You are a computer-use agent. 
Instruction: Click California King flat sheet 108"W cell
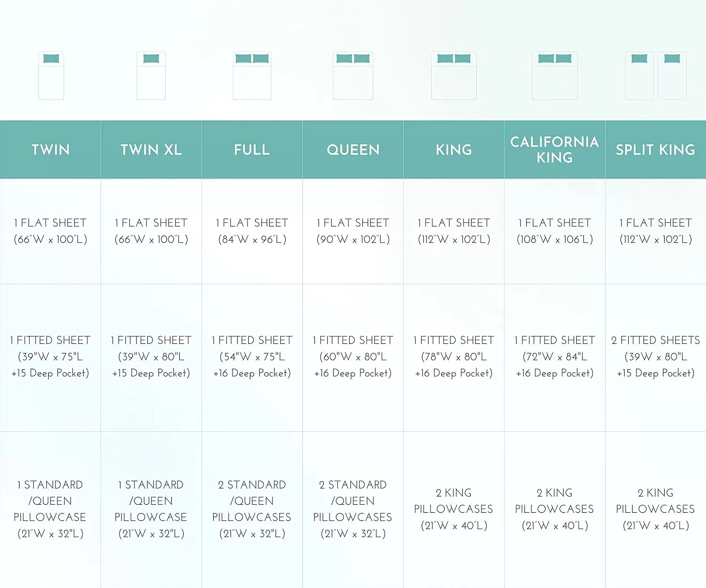click(555, 231)
